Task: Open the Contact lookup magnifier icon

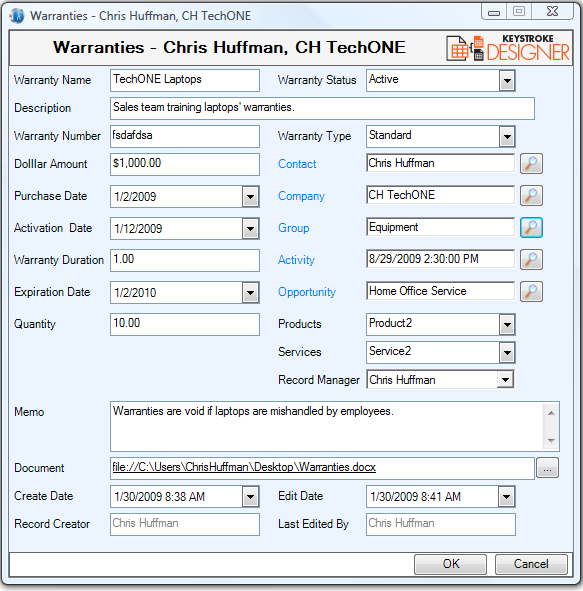Action: 531,164
